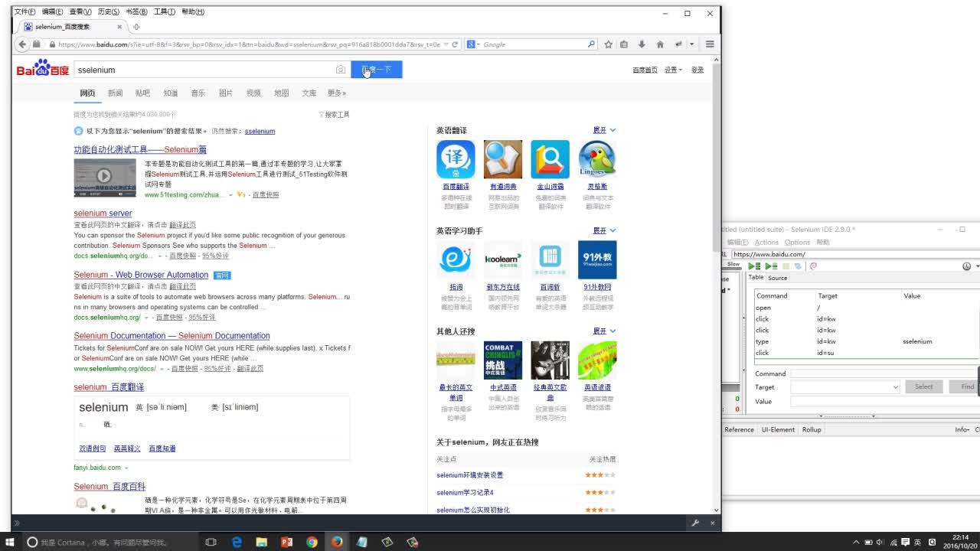Switch to Source tab in Selenium IDE

tap(778, 278)
